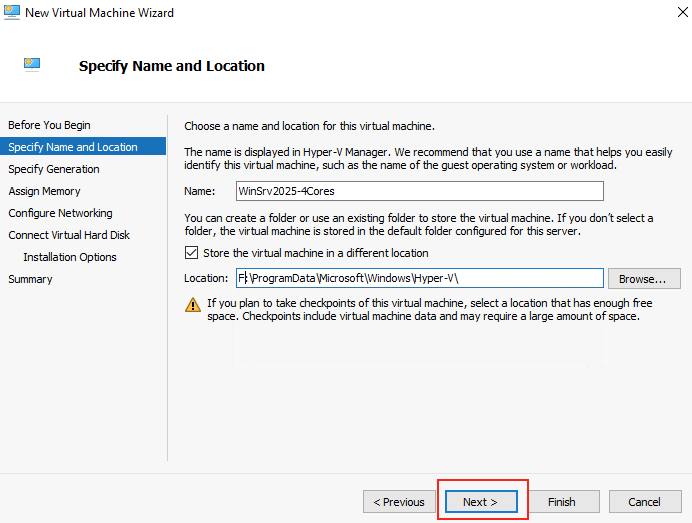Open the Installation Options sub-step
Screen dimensions: 692x523
tap(70, 257)
